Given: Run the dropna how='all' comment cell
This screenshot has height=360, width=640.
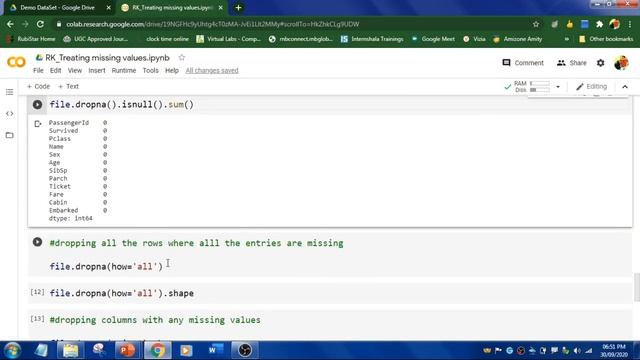Looking at the screenshot, I should click(x=37, y=242).
